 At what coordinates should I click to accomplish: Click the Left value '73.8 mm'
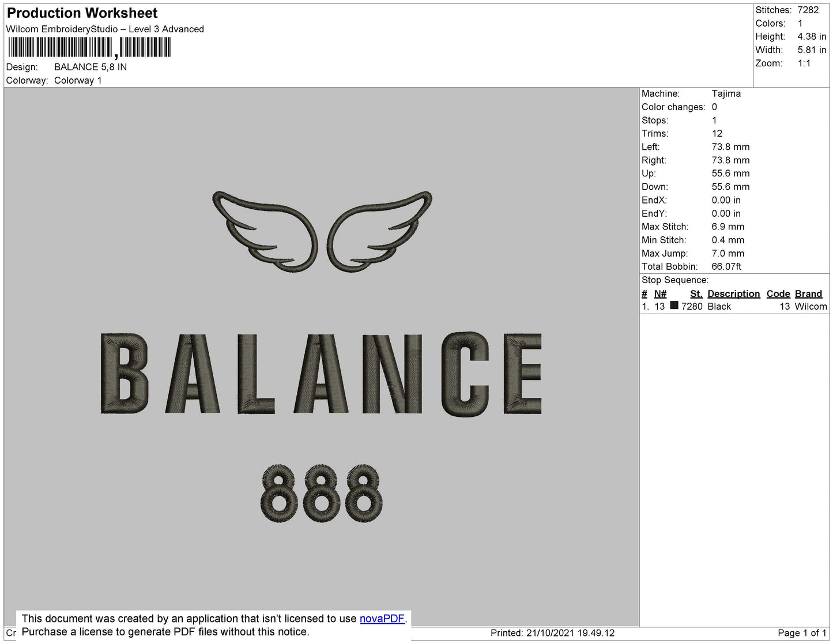730,147
